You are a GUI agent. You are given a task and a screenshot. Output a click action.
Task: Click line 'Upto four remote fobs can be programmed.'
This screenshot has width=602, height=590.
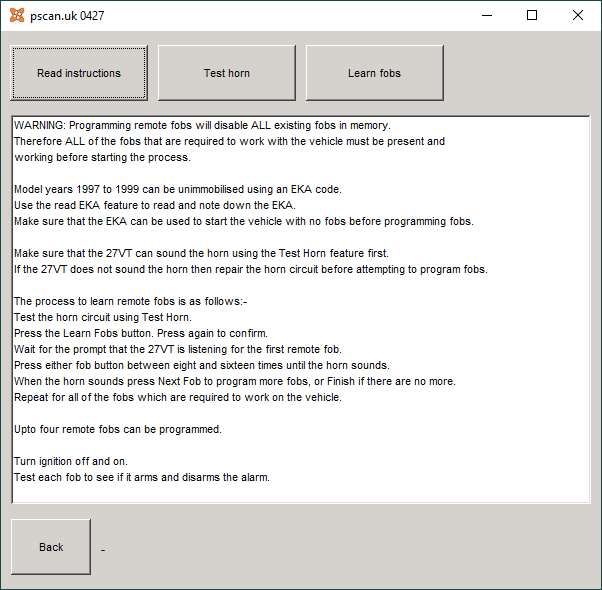click(x=118, y=429)
